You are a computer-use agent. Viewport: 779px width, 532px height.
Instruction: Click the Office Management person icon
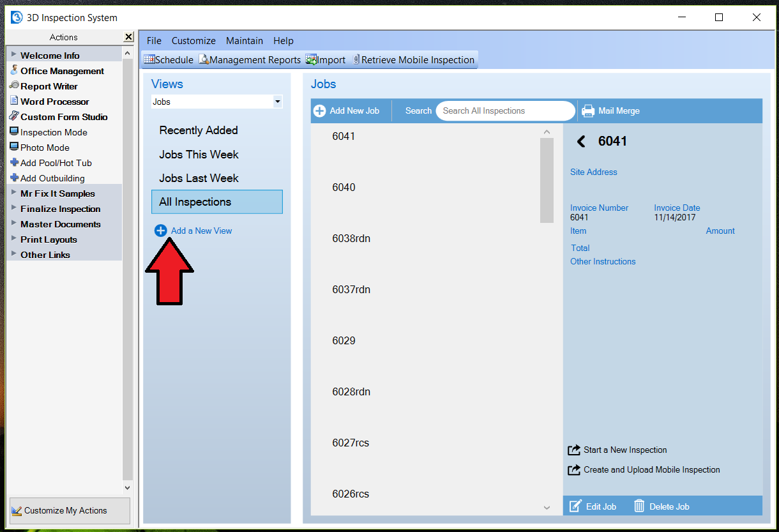tap(14, 70)
